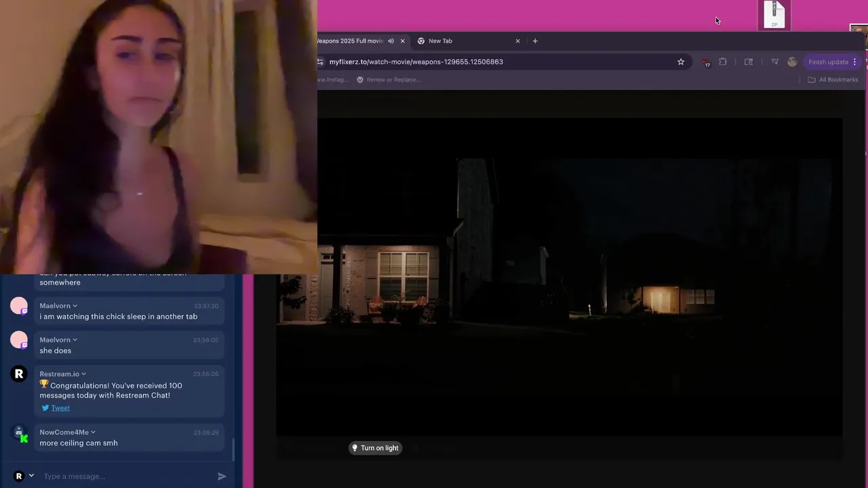
Task: Open the Renew or Replace bookmark
Action: click(389, 79)
